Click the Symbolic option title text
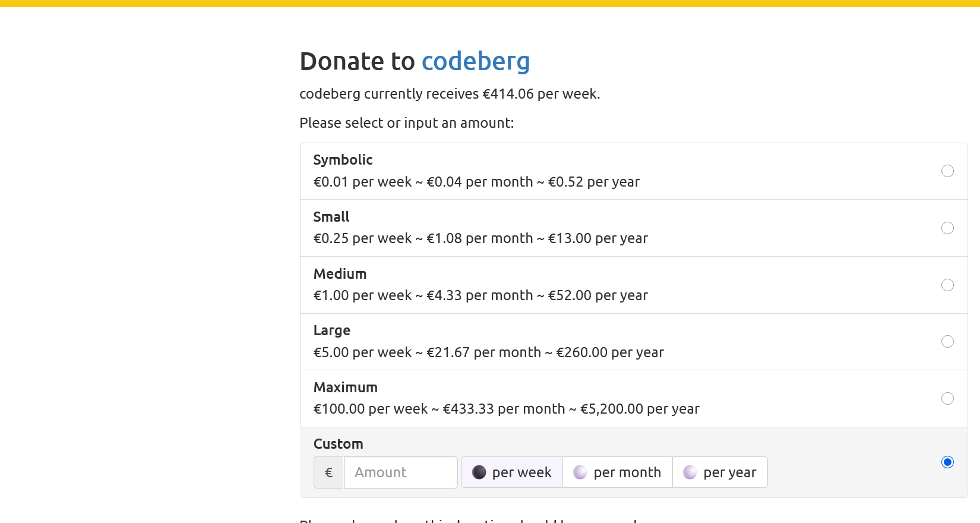Image resolution: width=980 pixels, height=523 pixels. pyautogui.click(x=343, y=160)
